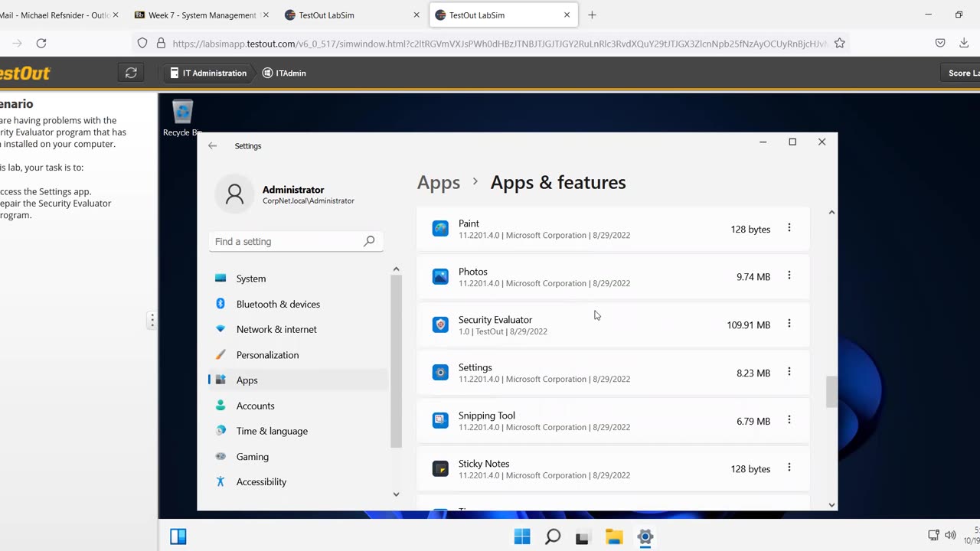Click the Snipping Tool app icon

point(440,420)
